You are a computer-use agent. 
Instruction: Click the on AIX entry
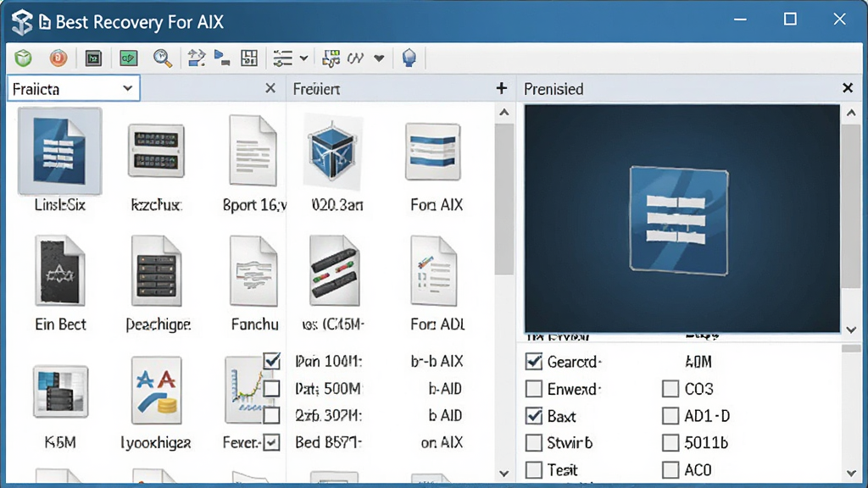442,442
